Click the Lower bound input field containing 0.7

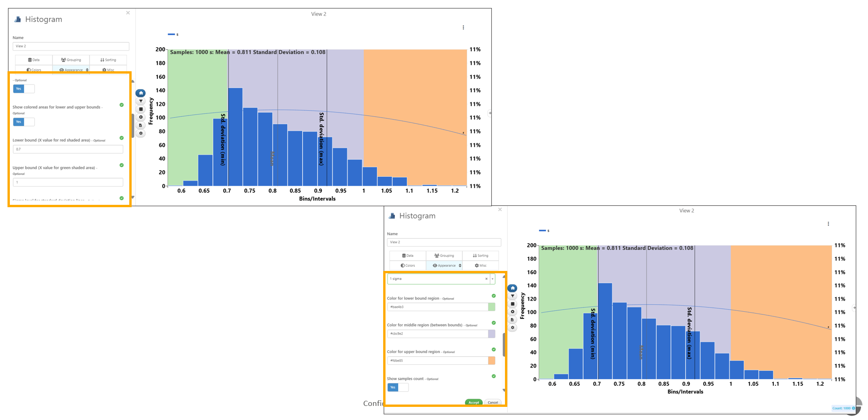[x=68, y=149]
